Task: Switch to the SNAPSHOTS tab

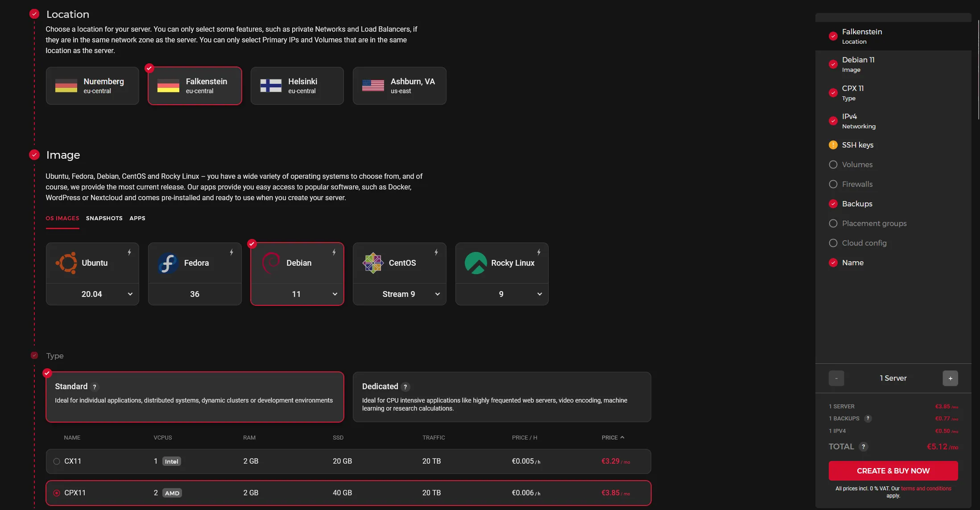Action: click(104, 218)
